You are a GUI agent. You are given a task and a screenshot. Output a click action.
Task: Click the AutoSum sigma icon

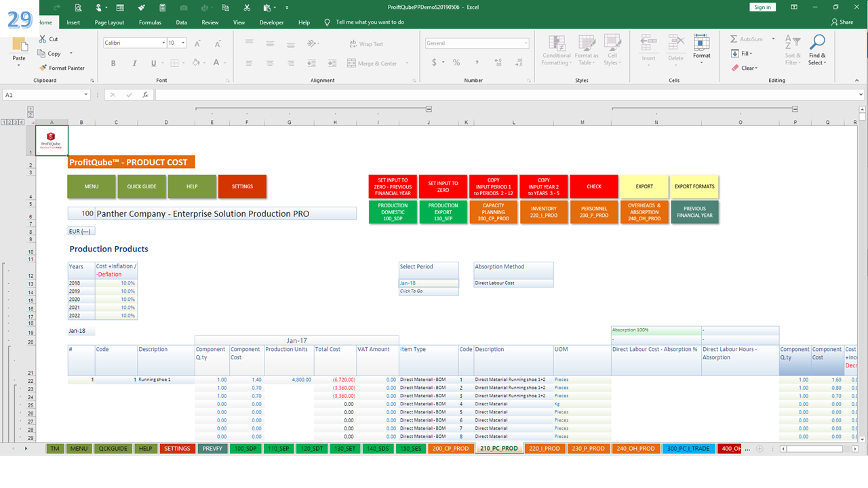pos(734,39)
